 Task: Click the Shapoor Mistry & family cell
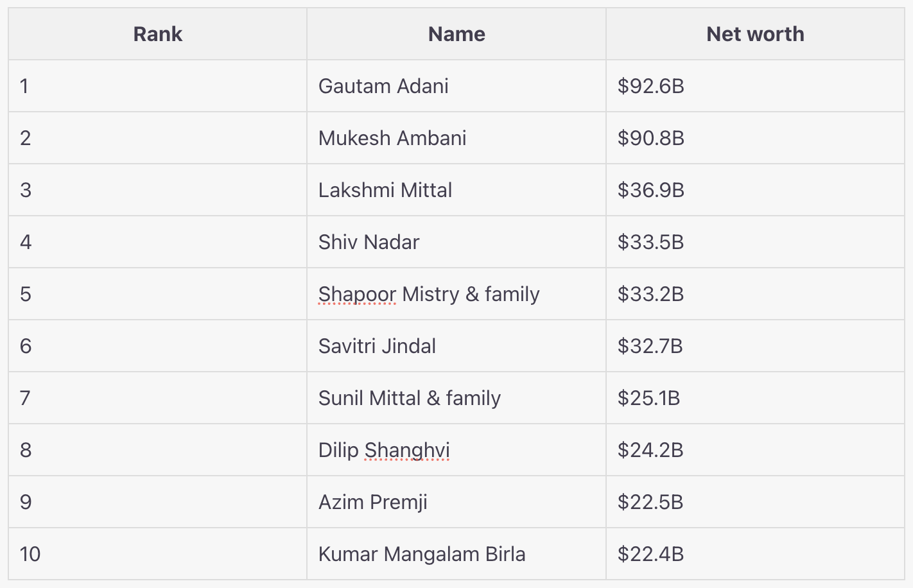[429, 294]
